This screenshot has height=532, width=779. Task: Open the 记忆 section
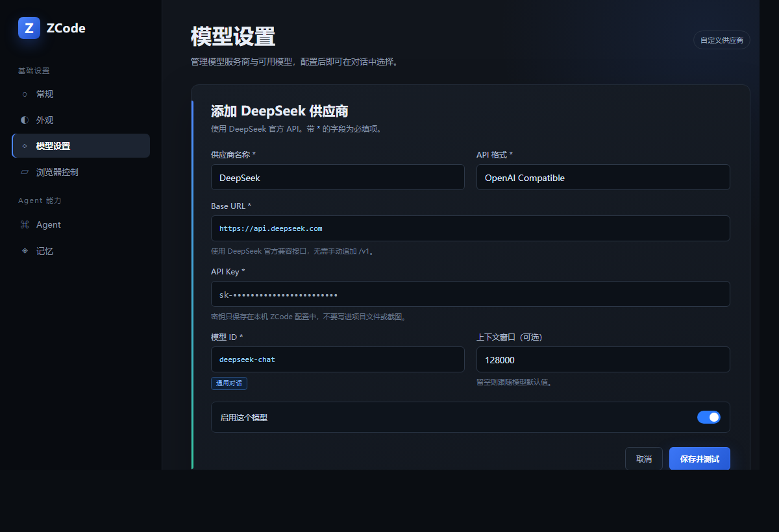pyautogui.click(x=80, y=250)
